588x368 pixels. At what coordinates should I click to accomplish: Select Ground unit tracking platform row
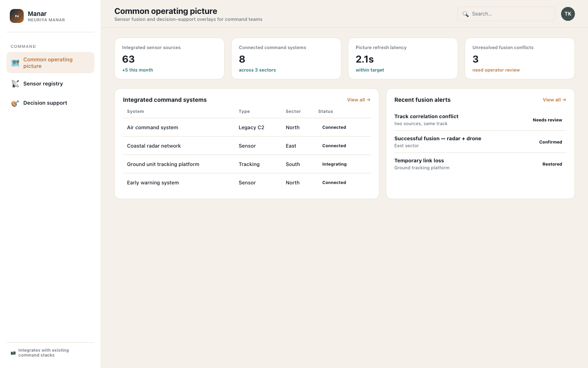tap(247, 164)
